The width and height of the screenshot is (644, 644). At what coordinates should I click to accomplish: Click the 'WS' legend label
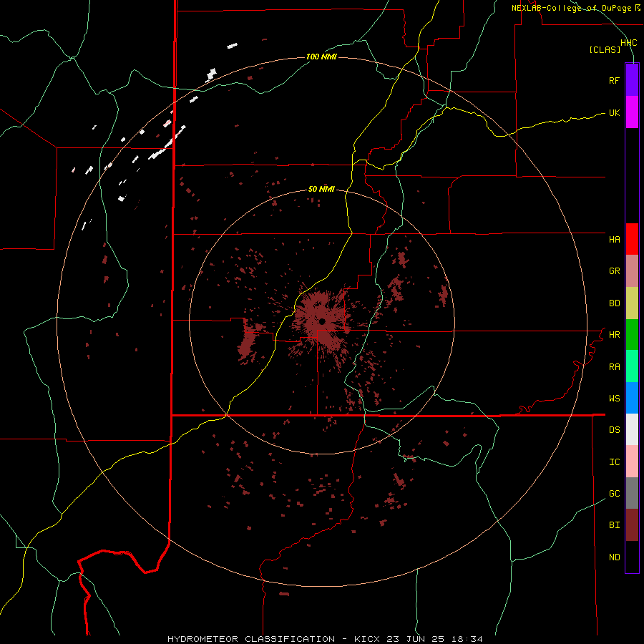point(614,399)
